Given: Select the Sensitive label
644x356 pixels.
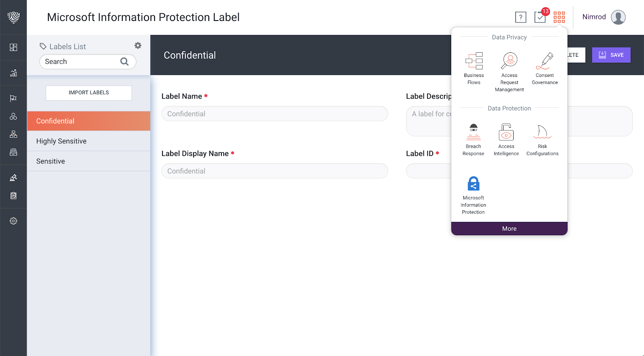Looking at the screenshot, I should (x=89, y=161).
